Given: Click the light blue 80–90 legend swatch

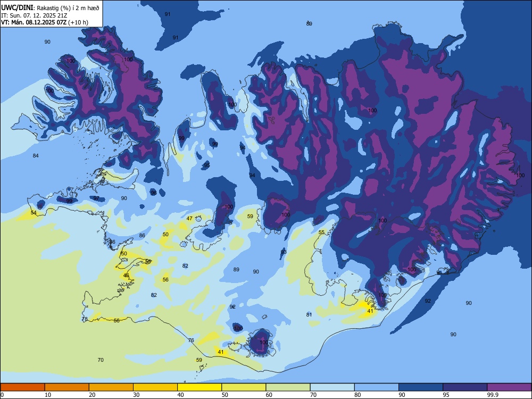Looking at the screenshot, I should click(377, 387).
